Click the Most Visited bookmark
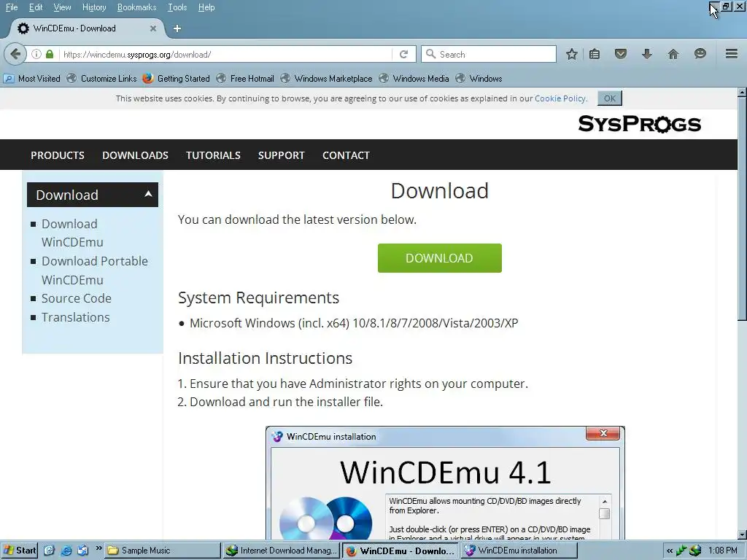 tap(31, 79)
